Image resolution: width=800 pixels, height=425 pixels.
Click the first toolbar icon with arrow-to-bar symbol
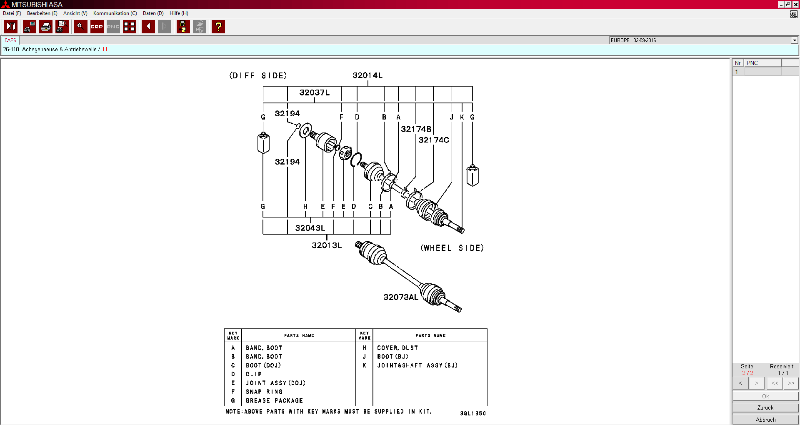click(11, 26)
